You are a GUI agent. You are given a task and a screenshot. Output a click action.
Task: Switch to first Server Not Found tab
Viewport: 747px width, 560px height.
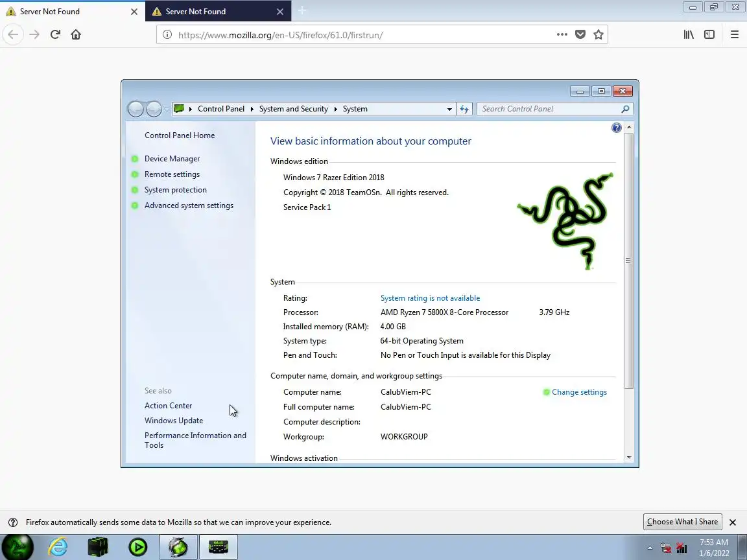[x=73, y=11]
